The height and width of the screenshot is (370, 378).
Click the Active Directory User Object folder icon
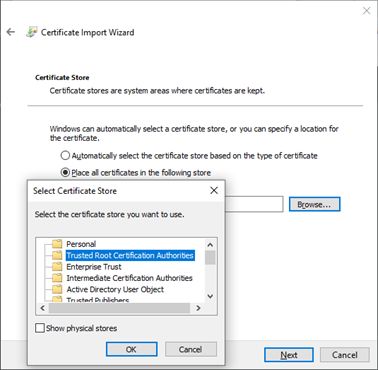pyautogui.click(x=57, y=289)
